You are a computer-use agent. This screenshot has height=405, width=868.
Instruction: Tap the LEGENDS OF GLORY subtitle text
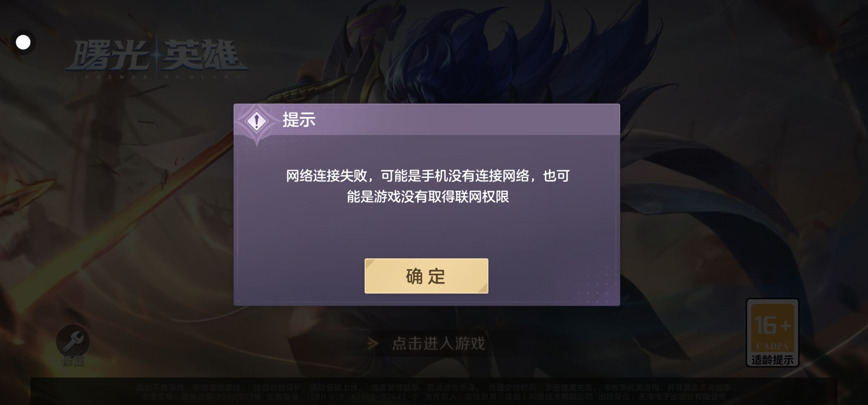pyautogui.click(x=157, y=77)
